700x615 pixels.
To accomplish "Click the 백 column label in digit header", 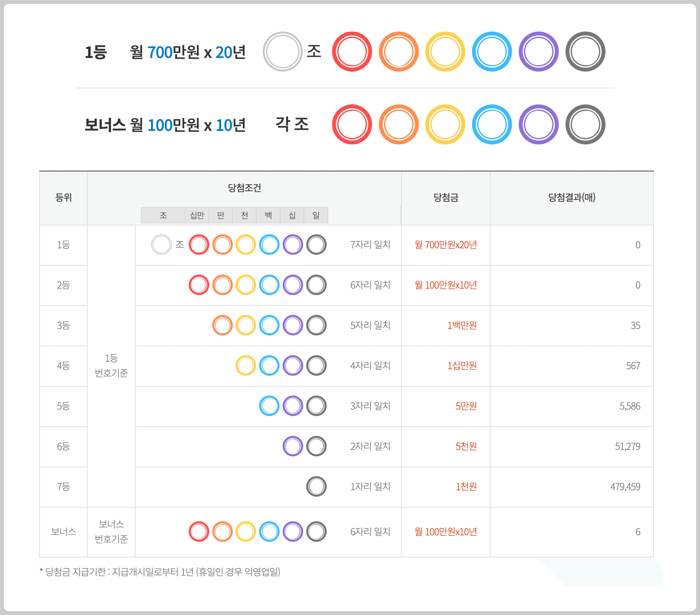I will coord(268,215).
